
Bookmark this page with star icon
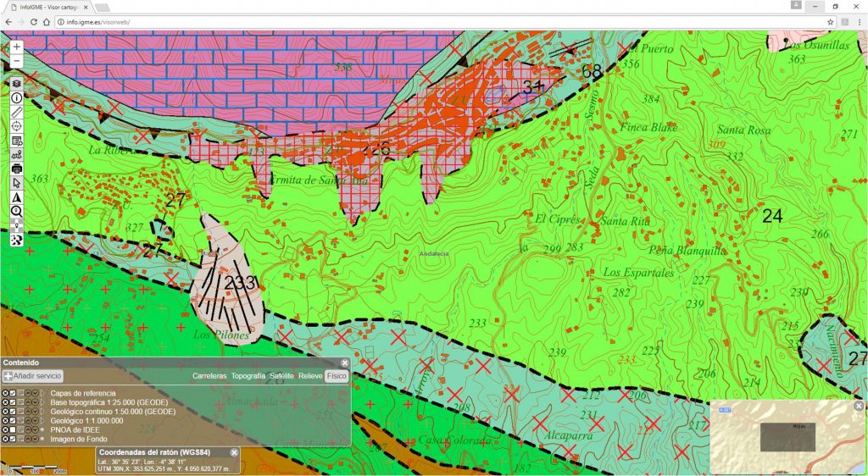coord(831,22)
